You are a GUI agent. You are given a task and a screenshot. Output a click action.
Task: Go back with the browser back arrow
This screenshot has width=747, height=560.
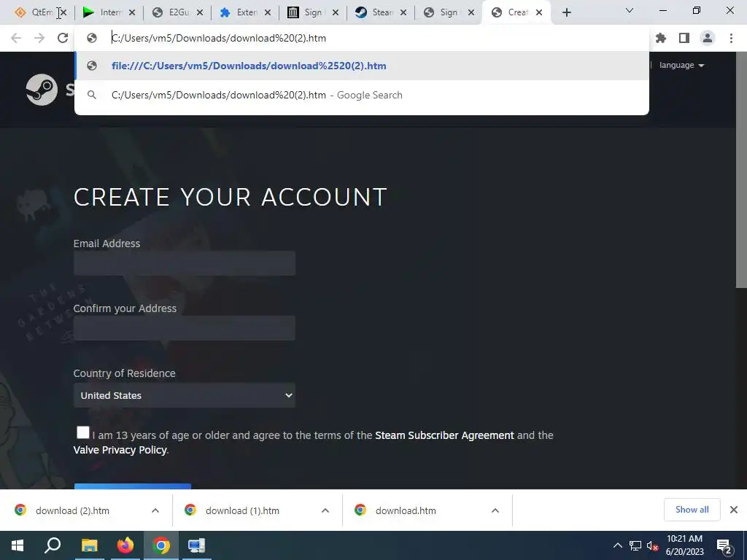(16, 38)
